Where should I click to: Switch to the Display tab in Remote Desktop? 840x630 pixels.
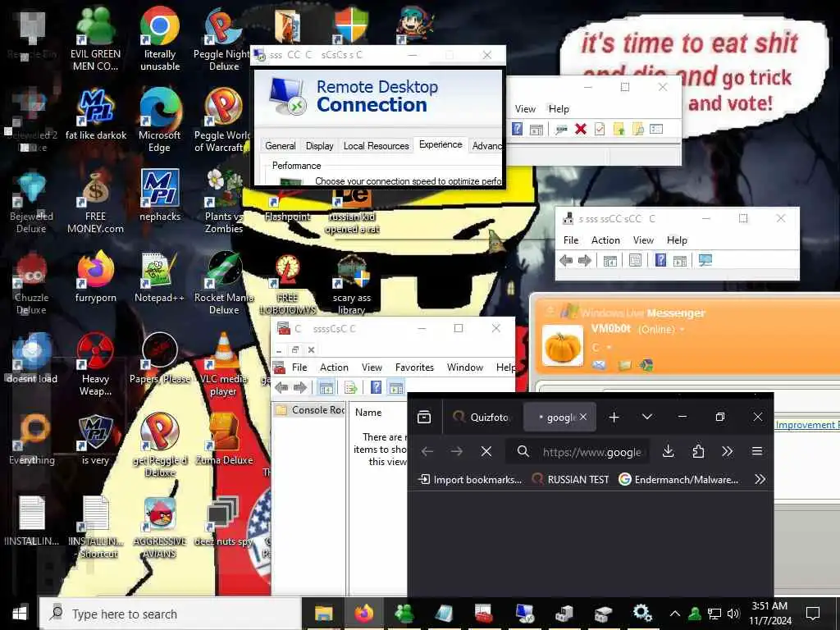point(319,146)
